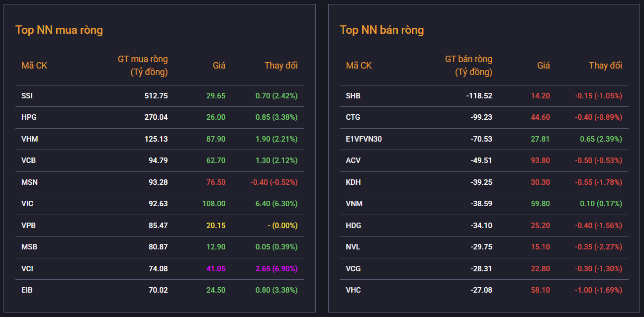Open the VNM ticker symbol
Viewport: 644px width, 317px height.
pos(354,204)
